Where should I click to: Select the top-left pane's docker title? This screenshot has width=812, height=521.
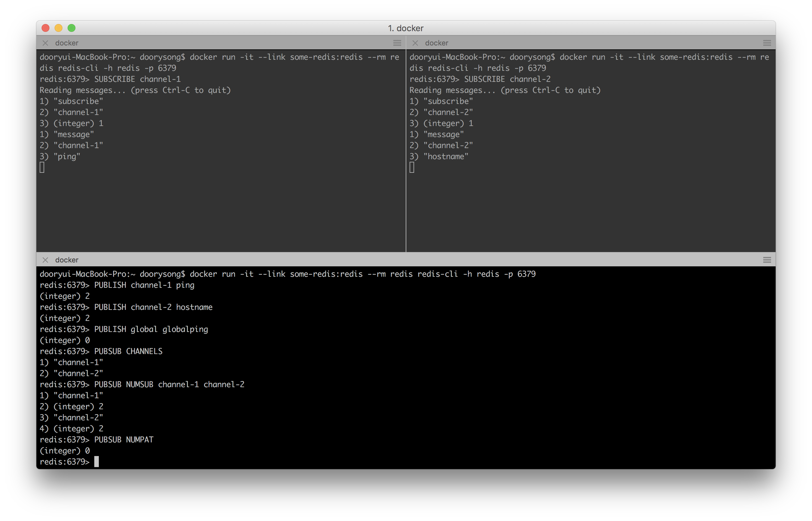pyautogui.click(x=67, y=43)
